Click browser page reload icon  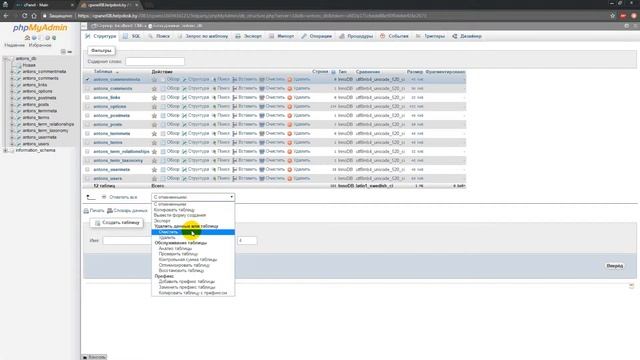(x=24, y=16)
